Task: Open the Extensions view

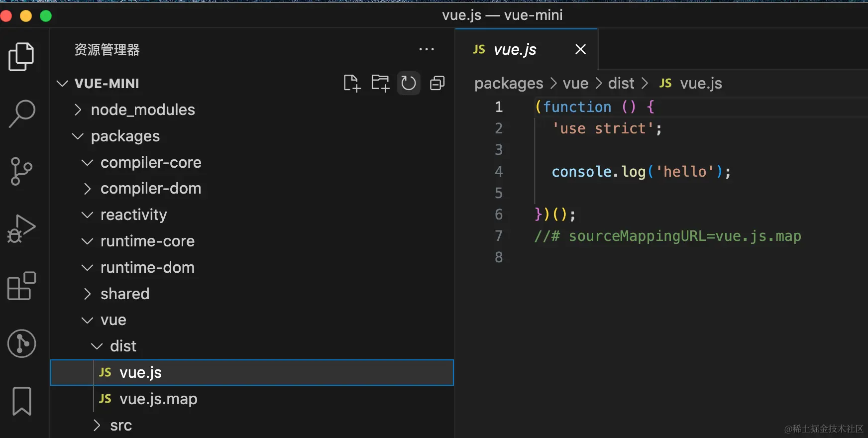Action: (22, 286)
